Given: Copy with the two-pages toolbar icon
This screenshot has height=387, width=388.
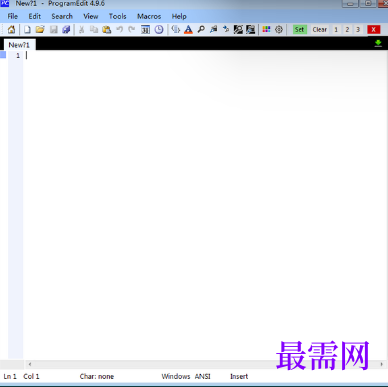Looking at the screenshot, I should click(x=94, y=30).
